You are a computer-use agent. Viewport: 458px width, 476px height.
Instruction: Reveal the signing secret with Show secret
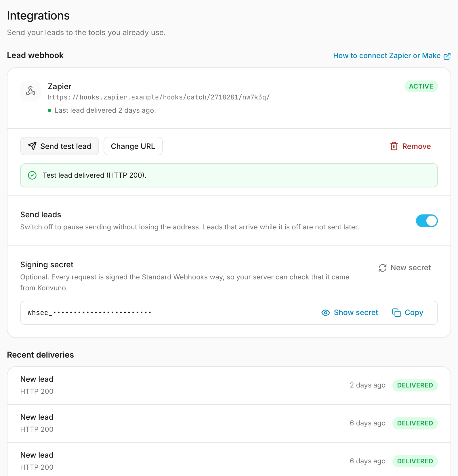(350, 313)
